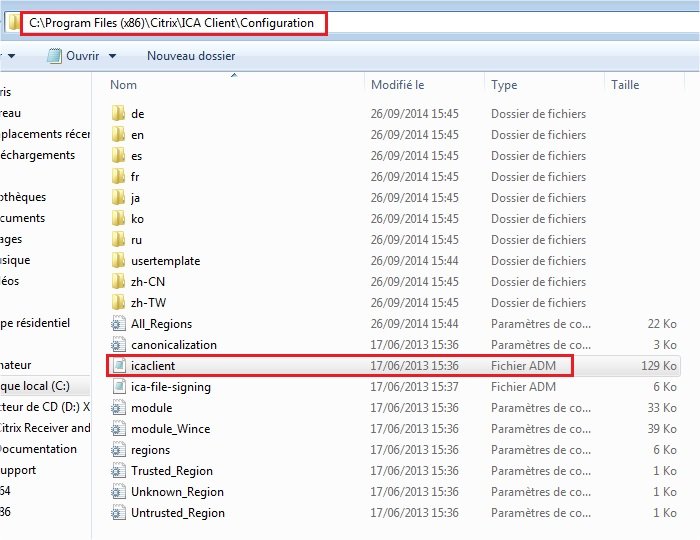
Task: Click date '26/09/2014 15:44' of usertemplate
Action: 414,260
